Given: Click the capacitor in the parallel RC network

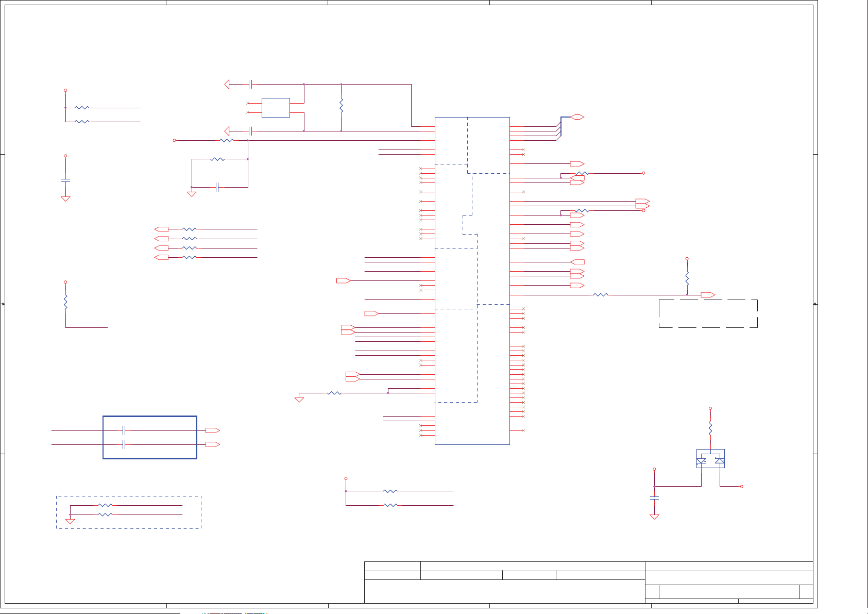Looking at the screenshot, I should click(x=217, y=187).
